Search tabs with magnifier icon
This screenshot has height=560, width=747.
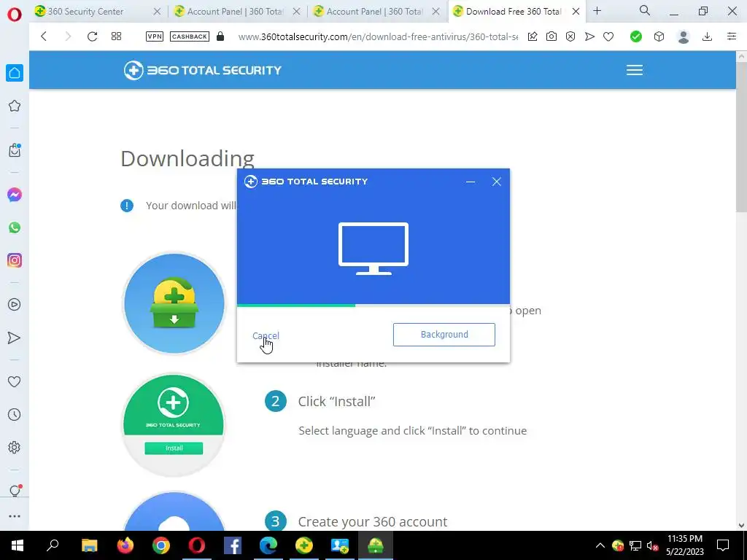point(645,10)
